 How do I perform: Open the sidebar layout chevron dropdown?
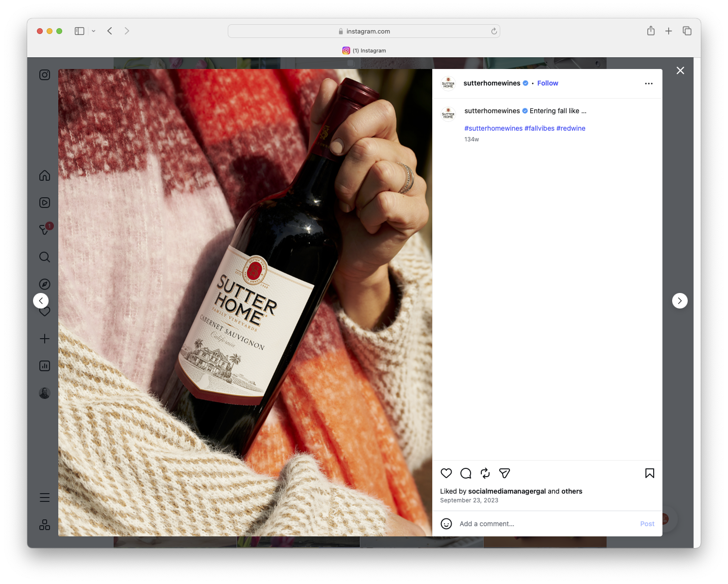pos(94,31)
